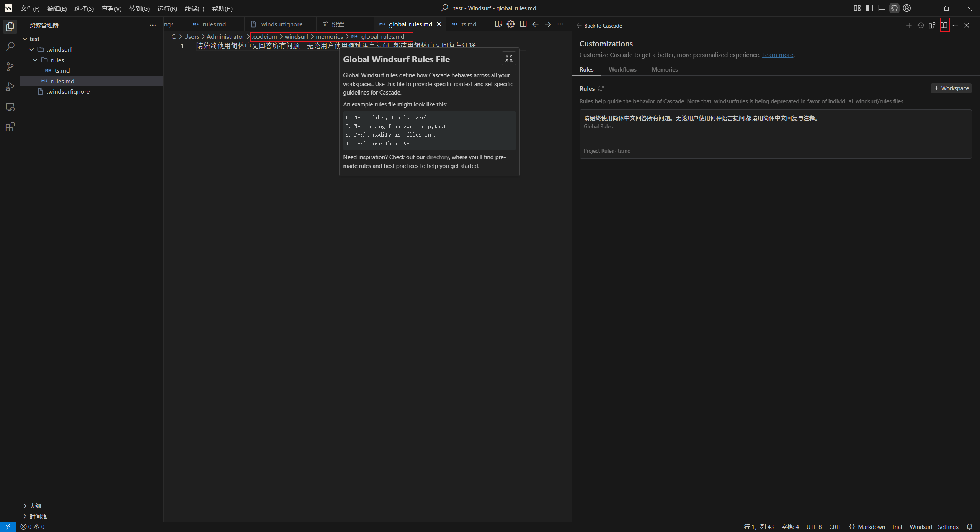980x532 pixels.
Task: Select ts.md in the file tree
Action: pos(62,70)
